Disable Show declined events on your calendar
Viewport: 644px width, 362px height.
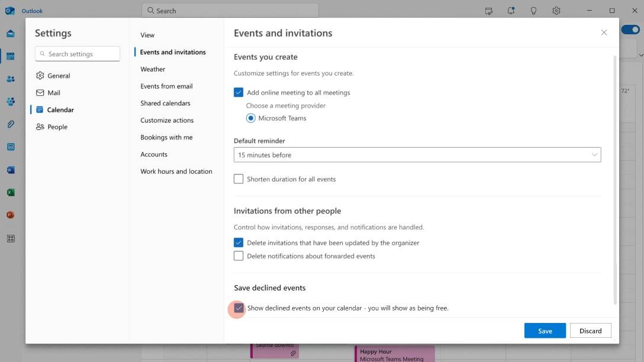239,308
